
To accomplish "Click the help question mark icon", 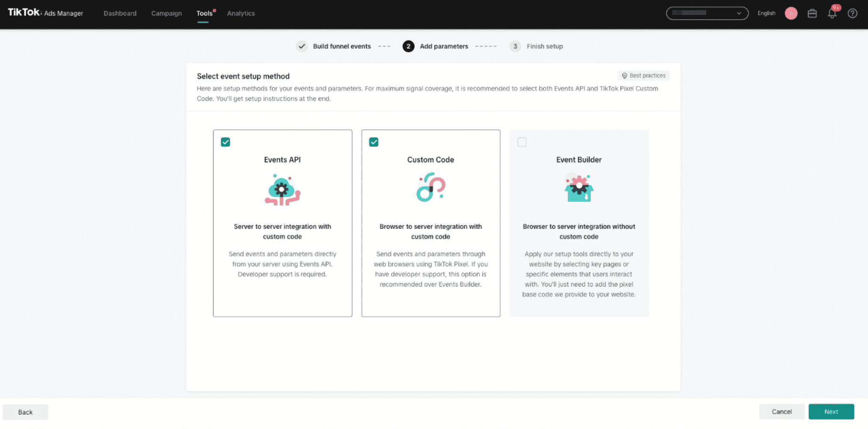I will [853, 13].
